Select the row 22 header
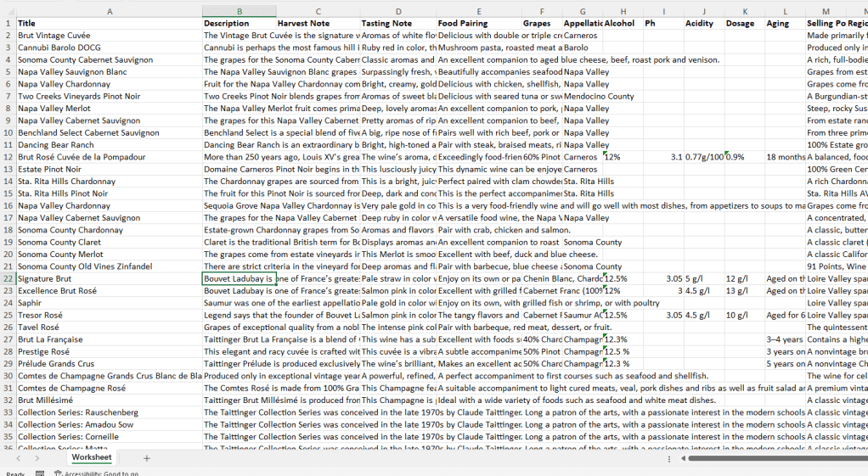This screenshot has height=476, width=868. tap(8, 278)
